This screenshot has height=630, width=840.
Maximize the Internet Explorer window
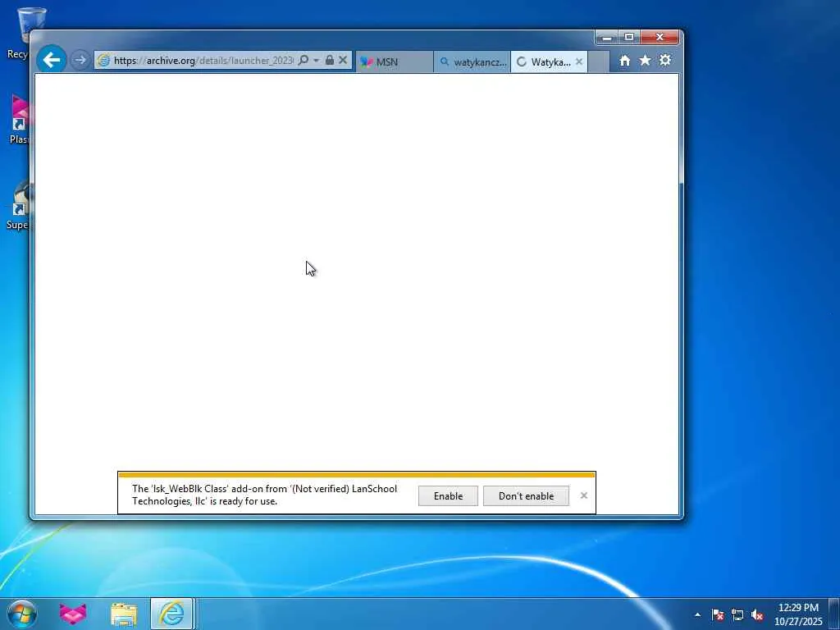[x=629, y=38]
